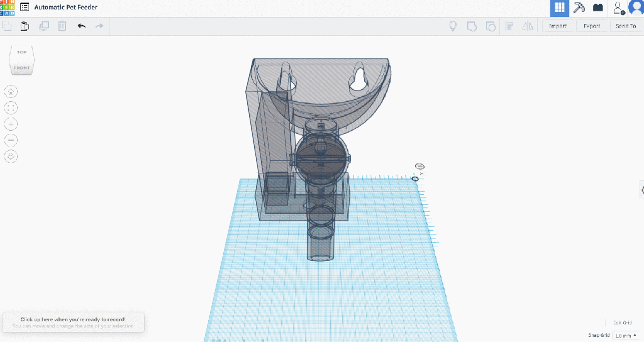Click the Paste icon
Screen dimensions: 644x342
tap(25, 26)
